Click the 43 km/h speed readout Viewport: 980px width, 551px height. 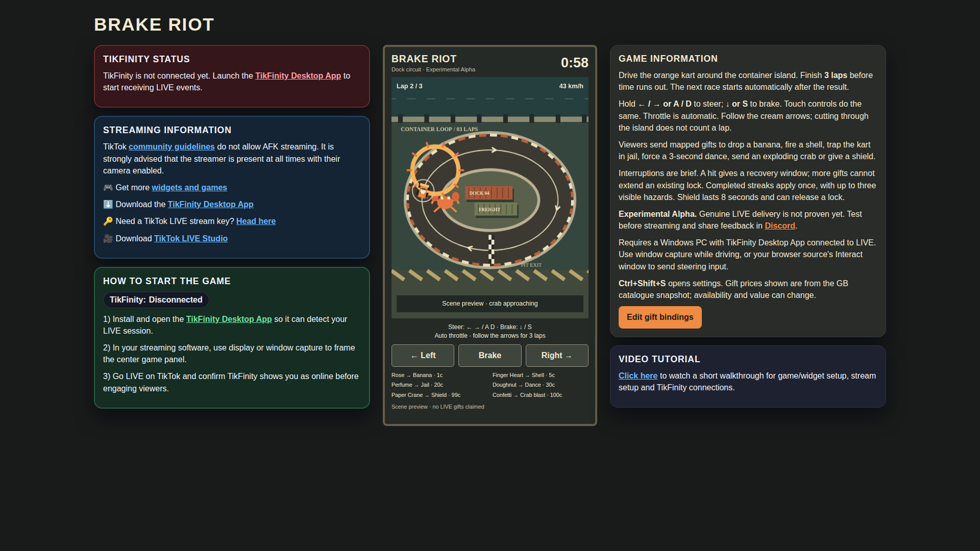[571, 86]
